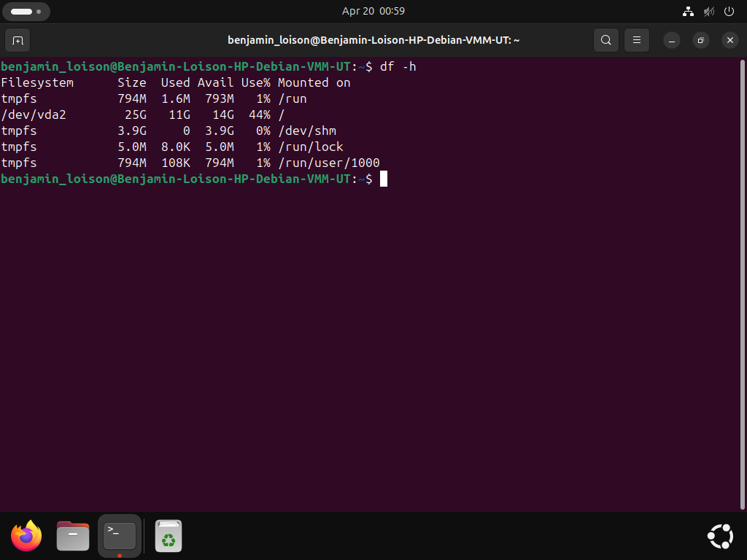Viewport: 747px width, 560px height.
Task: Open a new terminal tab
Action: click(x=18, y=40)
